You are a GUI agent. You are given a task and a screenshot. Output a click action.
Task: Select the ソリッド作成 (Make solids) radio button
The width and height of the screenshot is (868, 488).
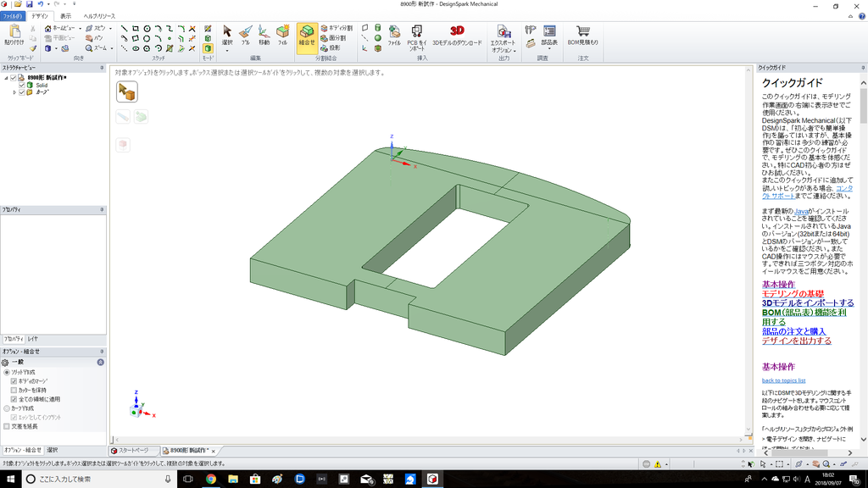[x=7, y=373]
